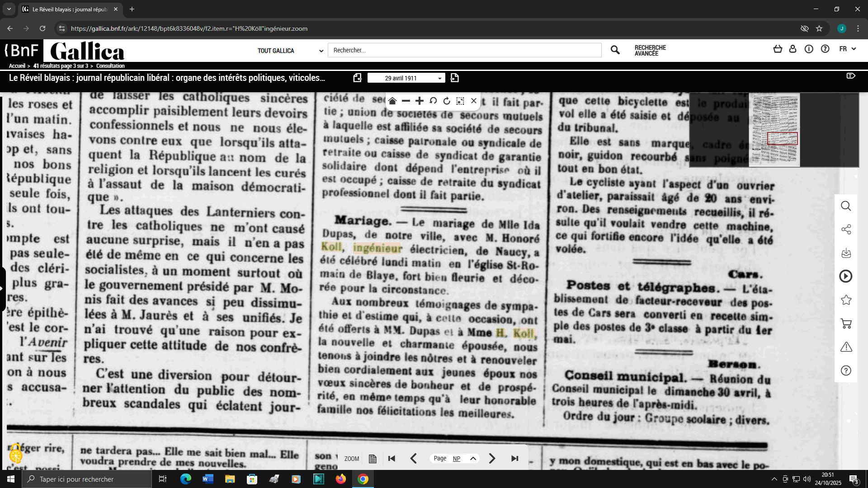Expand the Page NP selector chevron
868x488 pixels.
pos(473,459)
